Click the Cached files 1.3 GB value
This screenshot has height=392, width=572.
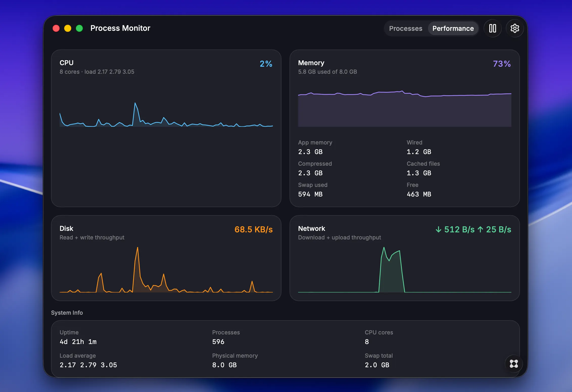(419, 173)
